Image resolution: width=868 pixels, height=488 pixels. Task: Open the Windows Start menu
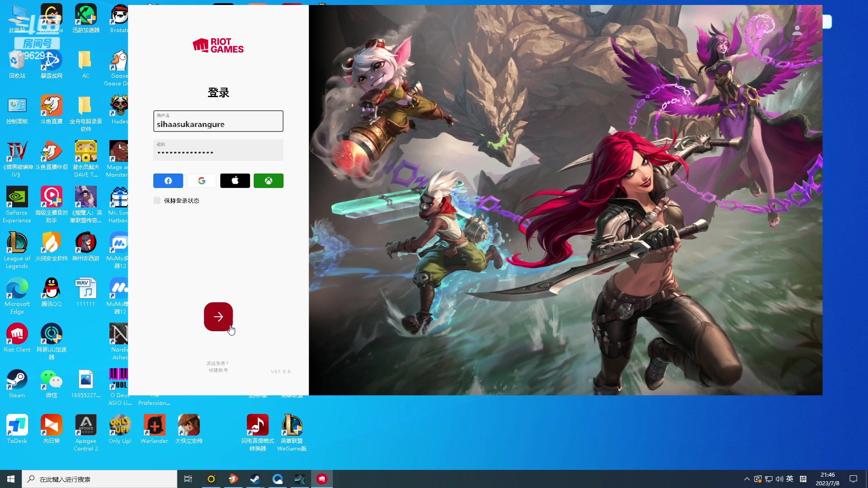[11, 479]
